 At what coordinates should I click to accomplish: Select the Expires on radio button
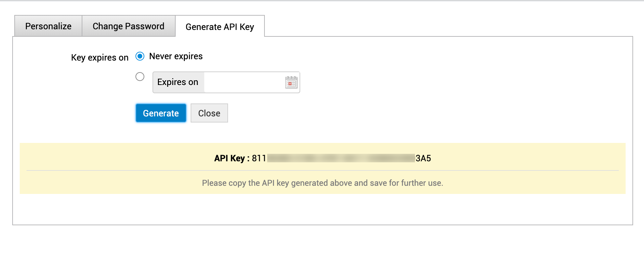140,77
